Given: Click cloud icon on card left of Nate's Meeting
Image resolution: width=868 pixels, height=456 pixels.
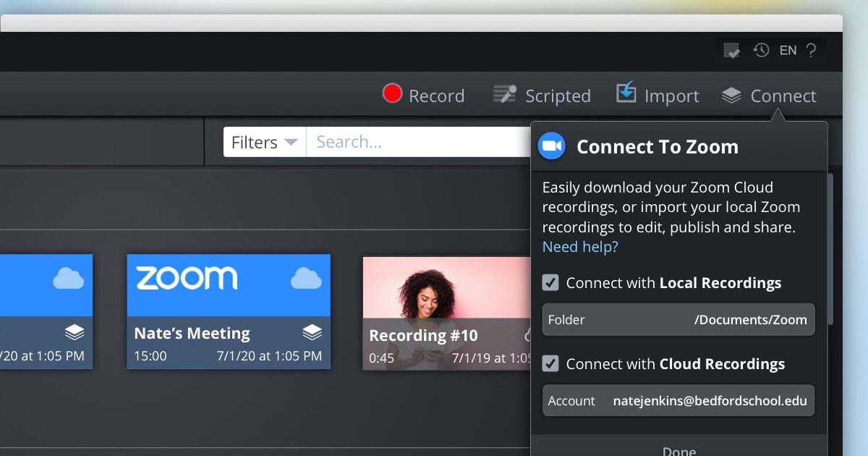Looking at the screenshot, I should (69, 278).
